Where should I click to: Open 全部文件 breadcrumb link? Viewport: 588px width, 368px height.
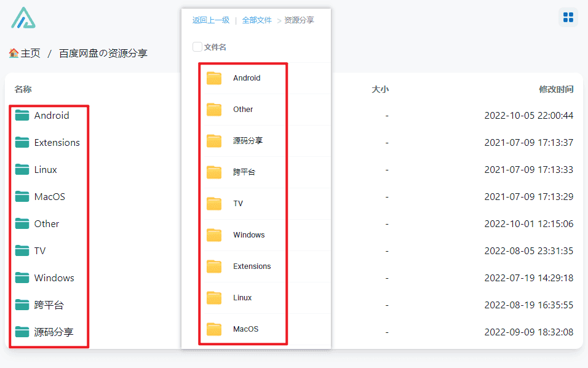point(257,20)
